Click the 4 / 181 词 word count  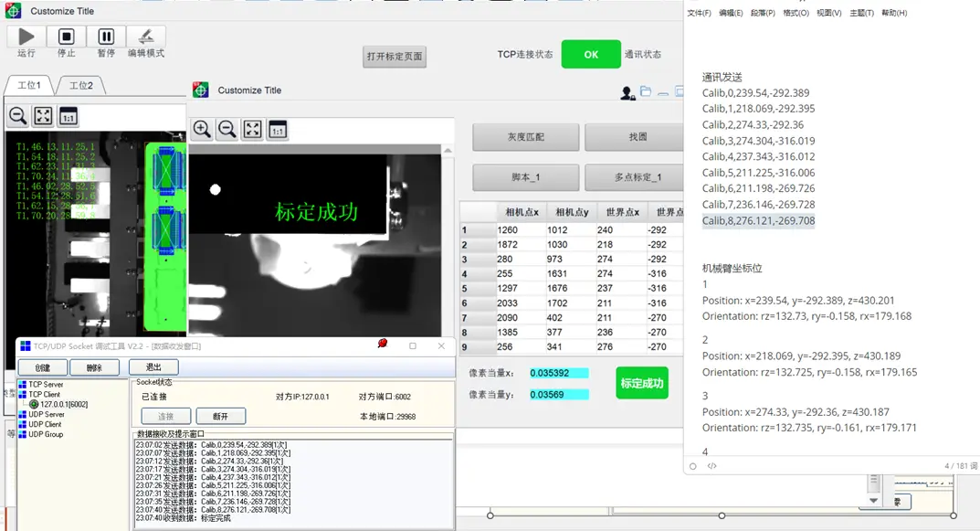click(x=961, y=466)
